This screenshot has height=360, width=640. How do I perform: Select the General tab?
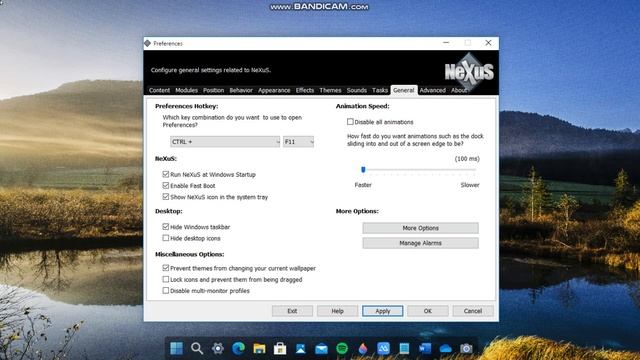[x=404, y=90]
